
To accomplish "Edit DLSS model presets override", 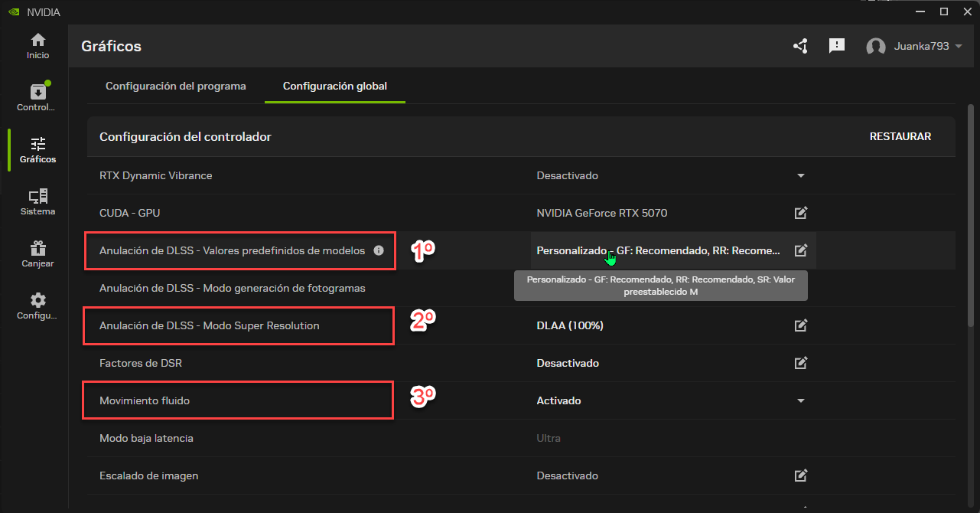I will pos(801,250).
